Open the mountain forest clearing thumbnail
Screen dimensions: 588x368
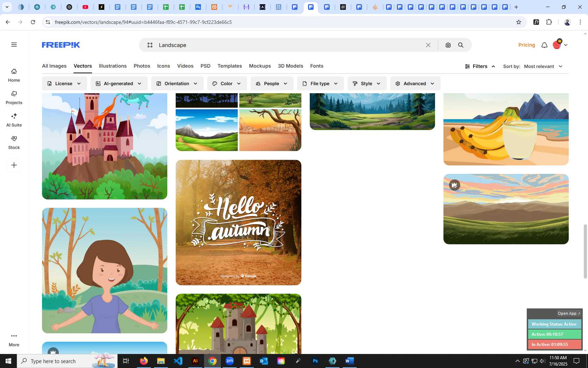tap(372, 111)
